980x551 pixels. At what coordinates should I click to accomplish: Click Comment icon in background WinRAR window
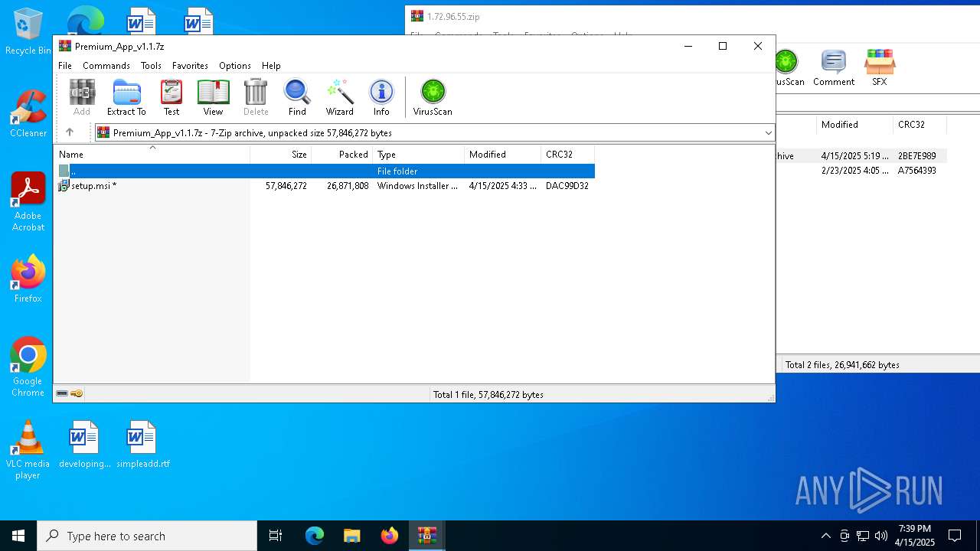coord(834,68)
